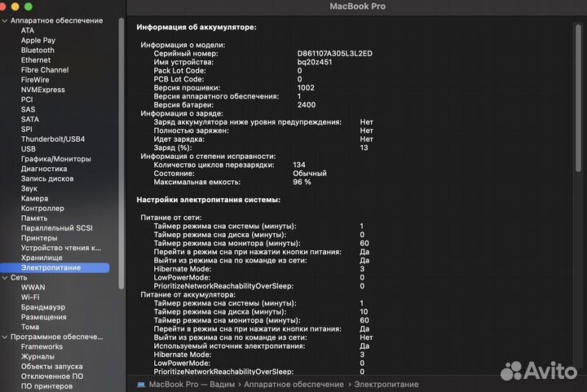Image resolution: width=587 pixels, height=392 pixels.
Task: Collapse the Сеть section arrow
Action: 5,277
